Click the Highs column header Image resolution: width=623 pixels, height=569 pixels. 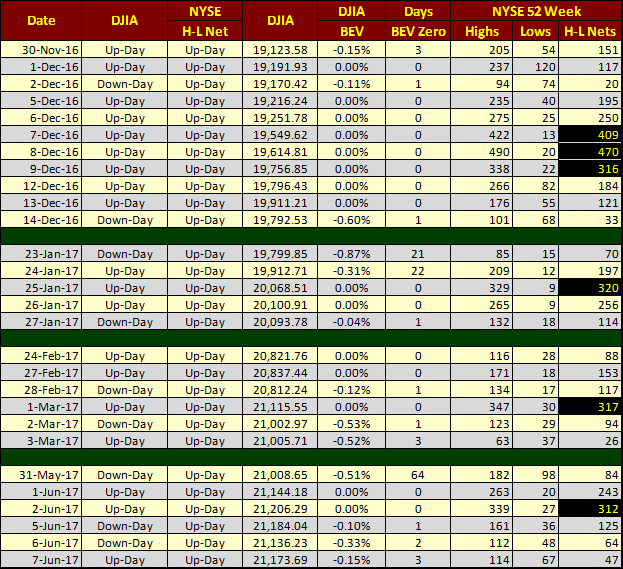point(482,31)
